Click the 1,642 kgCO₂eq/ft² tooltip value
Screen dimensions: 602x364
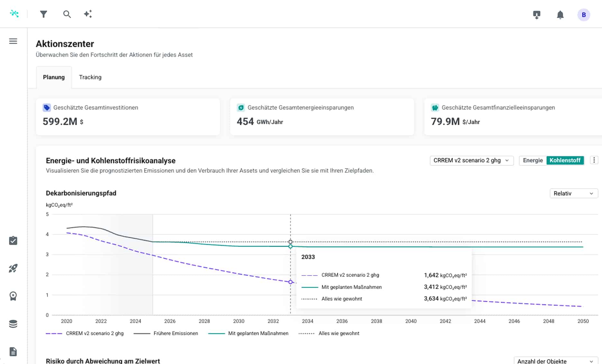445,275
